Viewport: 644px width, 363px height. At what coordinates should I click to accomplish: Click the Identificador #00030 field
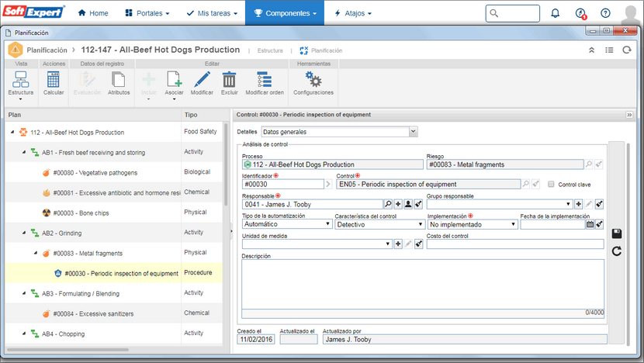[x=283, y=185]
